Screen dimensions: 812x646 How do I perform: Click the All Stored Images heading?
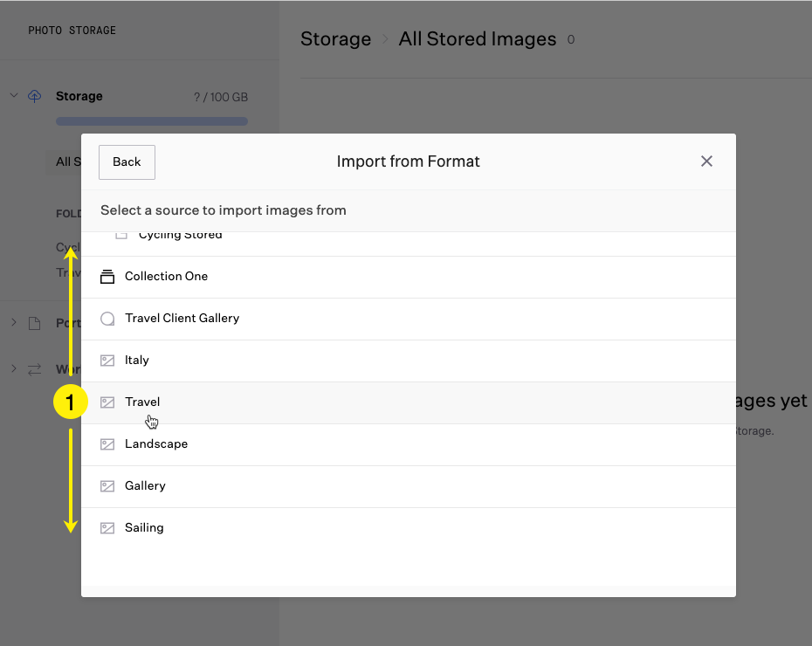[477, 39]
